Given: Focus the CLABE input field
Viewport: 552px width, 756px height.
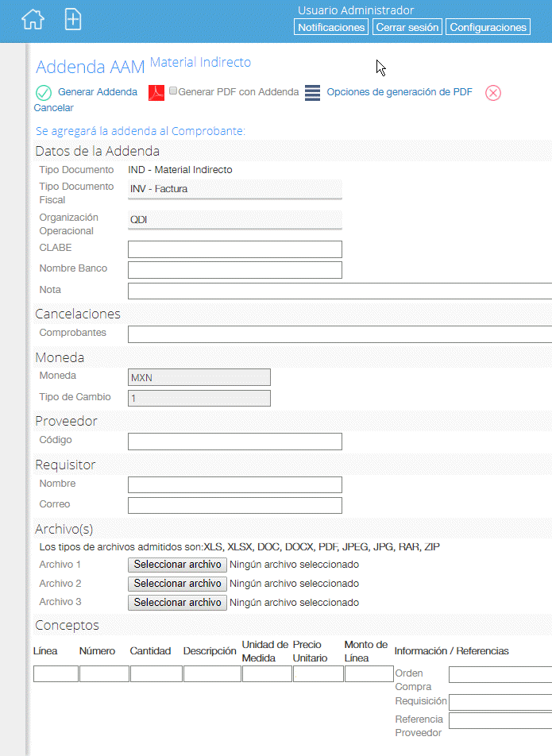Looking at the screenshot, I should pos(235,249).
